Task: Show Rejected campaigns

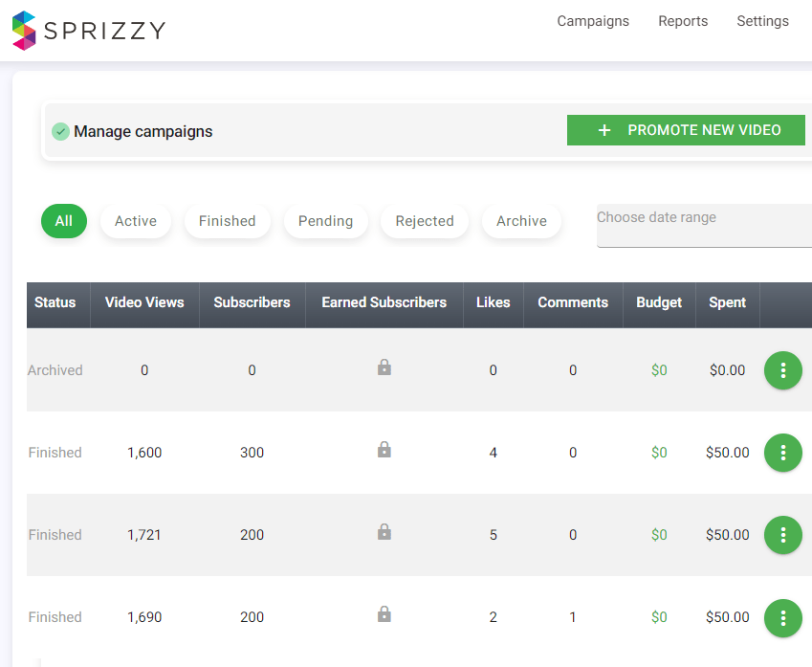Action: pos(425,221)
